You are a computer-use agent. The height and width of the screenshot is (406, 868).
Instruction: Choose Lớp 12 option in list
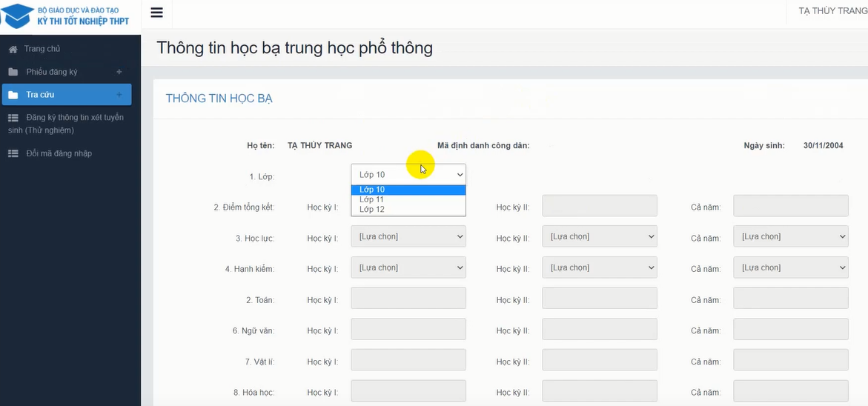372,210
